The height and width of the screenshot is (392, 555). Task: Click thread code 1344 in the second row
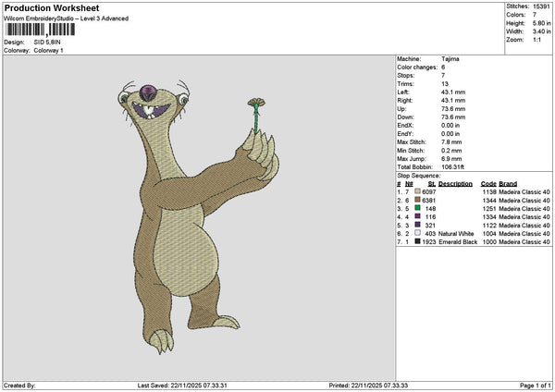click(489, 201)
